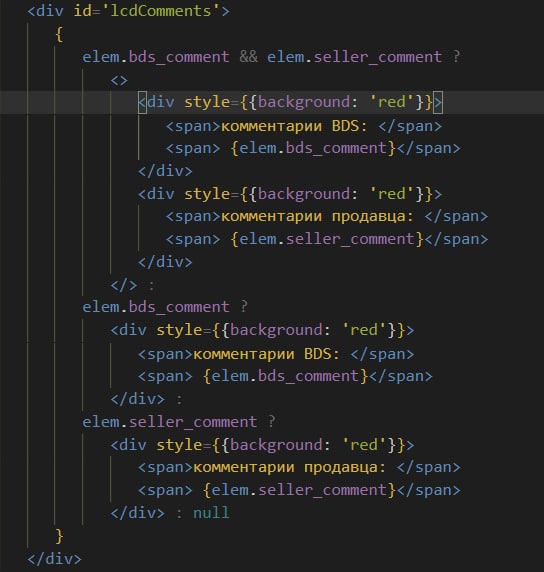Click the 'lcdComments' id string
544x572 pixels.
tap(161, 11)
